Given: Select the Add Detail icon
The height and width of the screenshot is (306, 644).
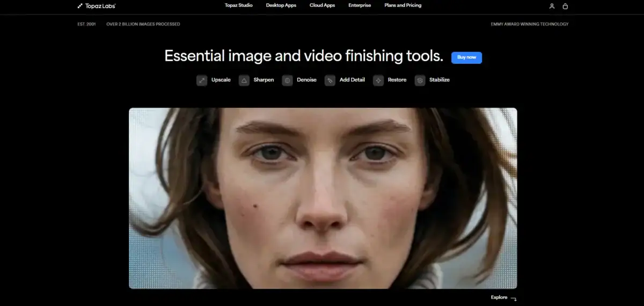Looking at the screenshot, I should click(330, 81).
